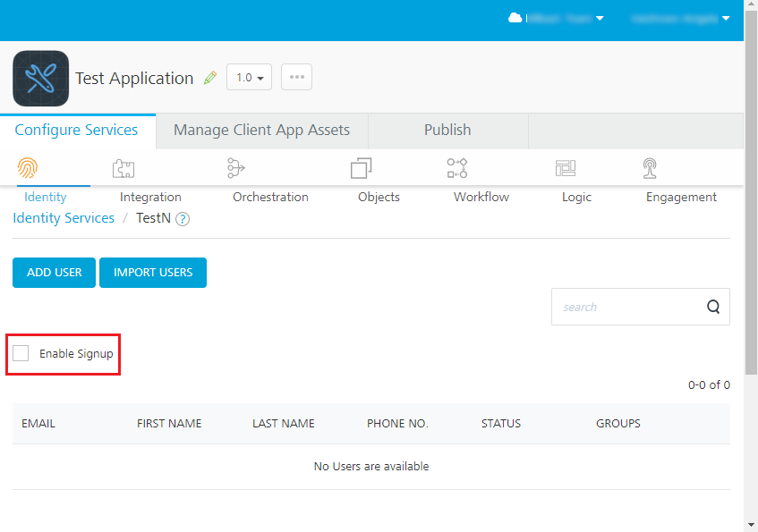Click into the user search field
The width and height of the screenshot is (758, 532).
626,307
